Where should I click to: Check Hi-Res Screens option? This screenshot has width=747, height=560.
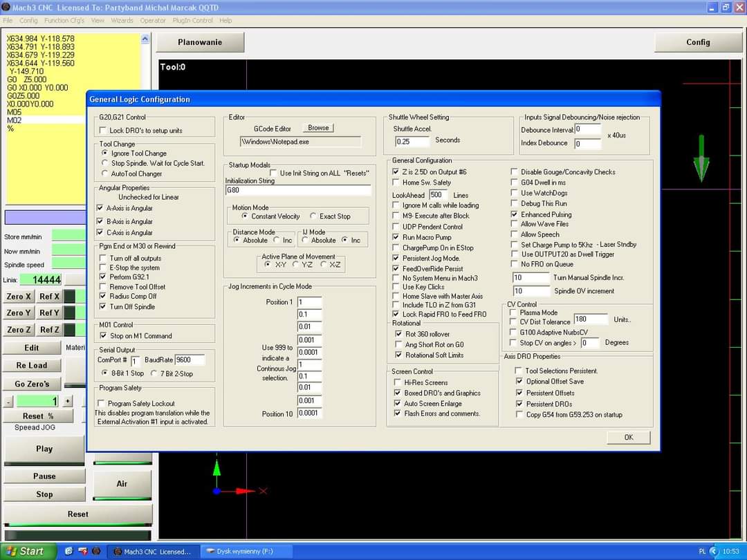coord(397,382)
